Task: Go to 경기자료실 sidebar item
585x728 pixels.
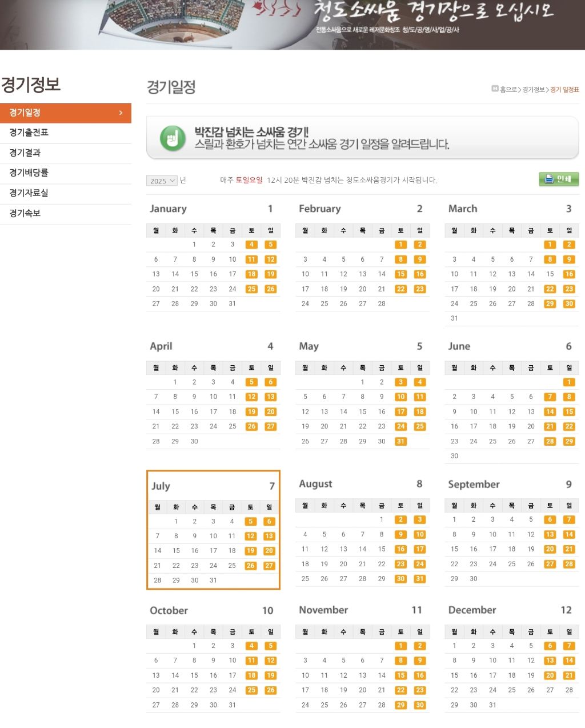Action: (29, 193)
